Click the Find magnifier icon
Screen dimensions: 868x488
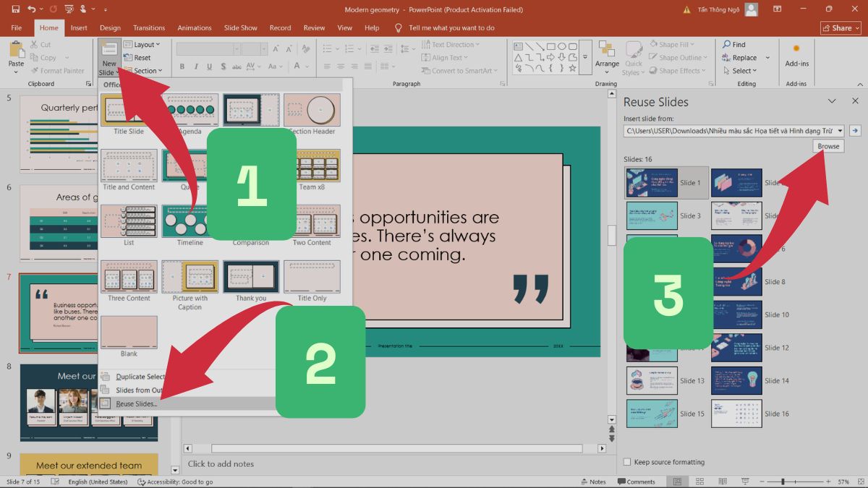727,45
